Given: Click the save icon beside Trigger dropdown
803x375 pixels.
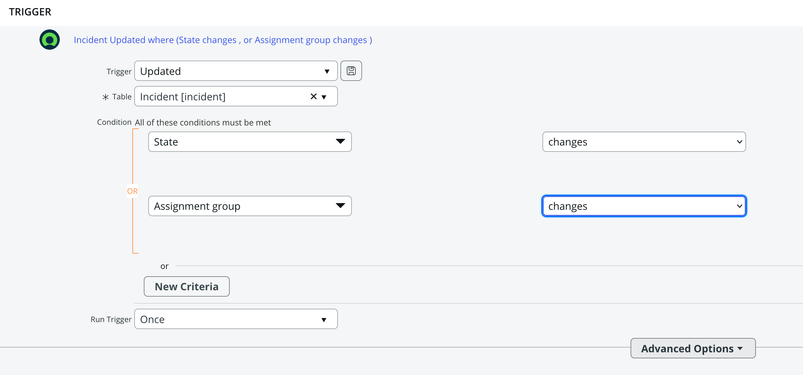Looking at the screenshot, I should point(351,71).
